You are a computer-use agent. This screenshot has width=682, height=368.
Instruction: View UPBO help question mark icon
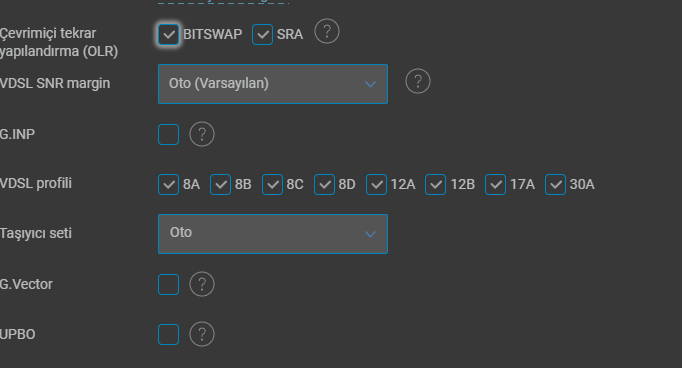[x=202, y=334]
